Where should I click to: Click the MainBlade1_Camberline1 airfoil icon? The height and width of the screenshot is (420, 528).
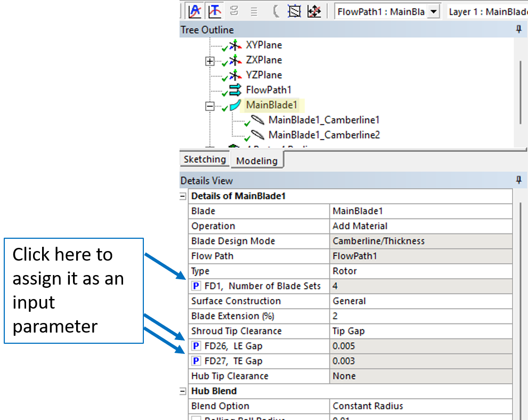(x=257, y=120)
